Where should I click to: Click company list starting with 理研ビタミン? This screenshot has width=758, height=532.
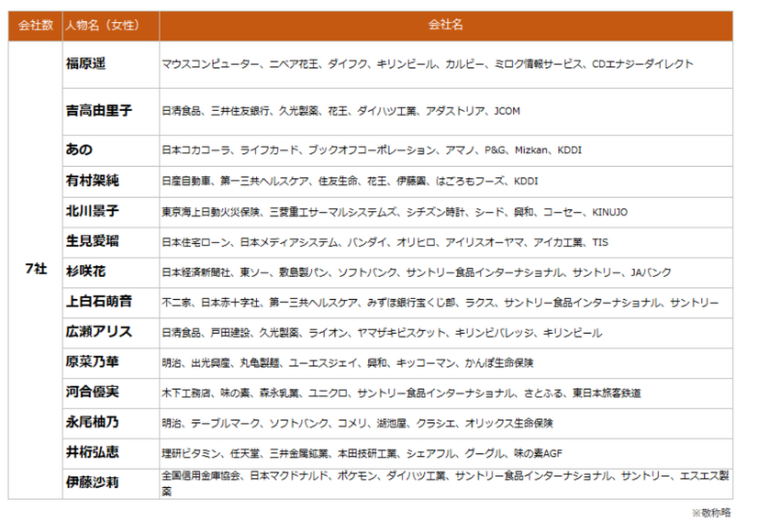(362, 453)
